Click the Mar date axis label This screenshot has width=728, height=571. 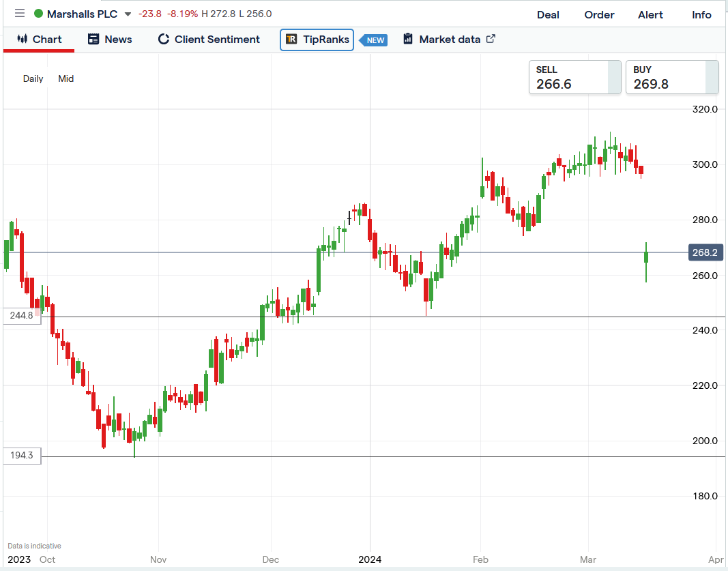(588, 559)
